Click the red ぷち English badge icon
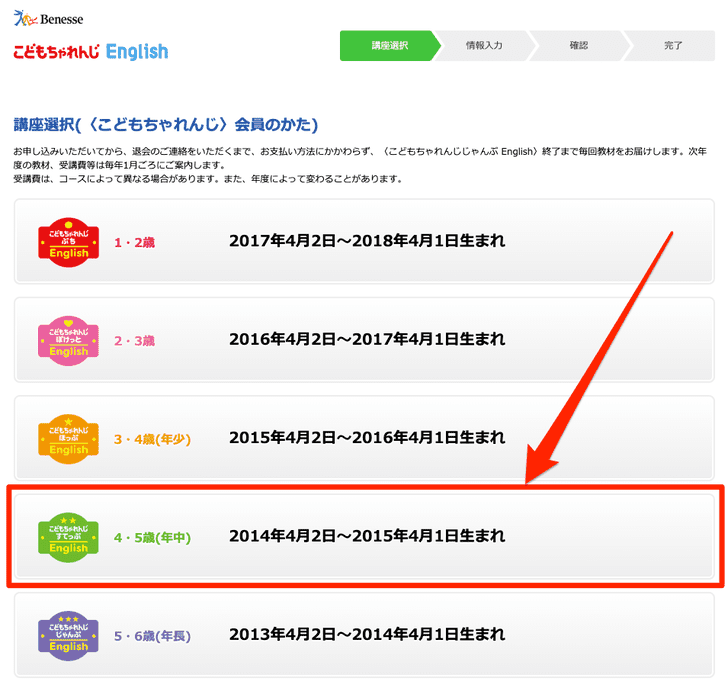This screenshot has height=691, width=728. tap(68, 242)
